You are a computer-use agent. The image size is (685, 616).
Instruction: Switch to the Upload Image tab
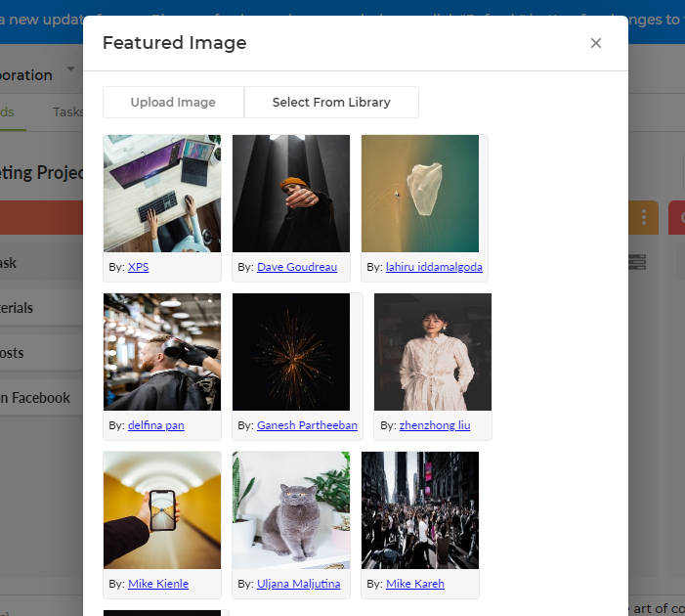pos(173,102)
